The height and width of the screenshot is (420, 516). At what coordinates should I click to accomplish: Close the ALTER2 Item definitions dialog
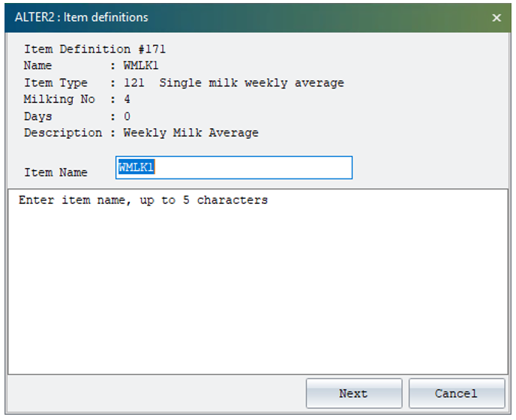(496, 17)
